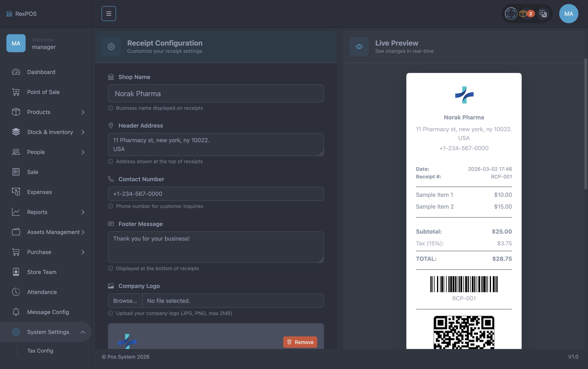Image resolution: width=588 pixels, height=369 pixels.
Task: Click the Live Preview panel scrollbar
Action: pos(586,124)
